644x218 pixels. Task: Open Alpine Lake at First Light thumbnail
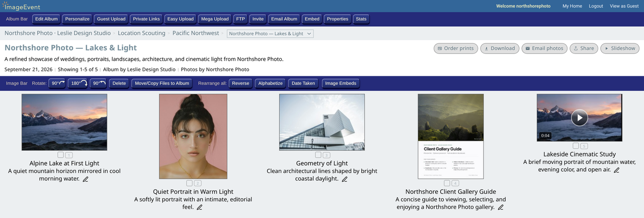(x=64, y=122)
